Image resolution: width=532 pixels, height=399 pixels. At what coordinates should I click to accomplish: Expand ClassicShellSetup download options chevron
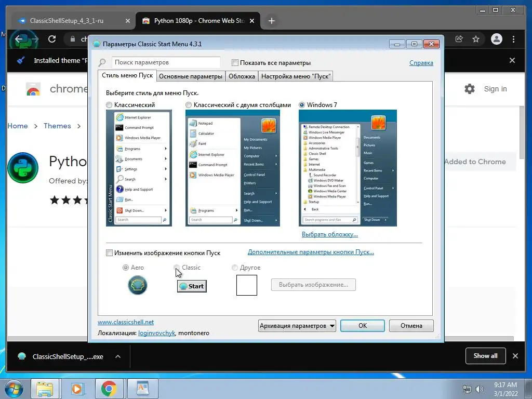[118, 356]
